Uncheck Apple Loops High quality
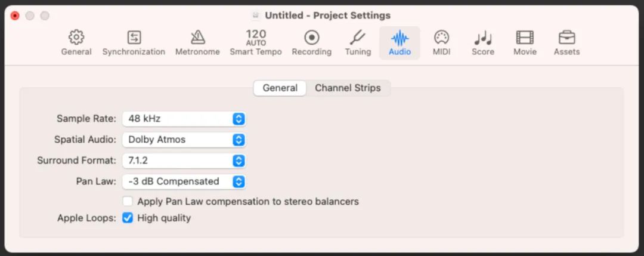The image size is (644, 256). [x=128, y=218]
